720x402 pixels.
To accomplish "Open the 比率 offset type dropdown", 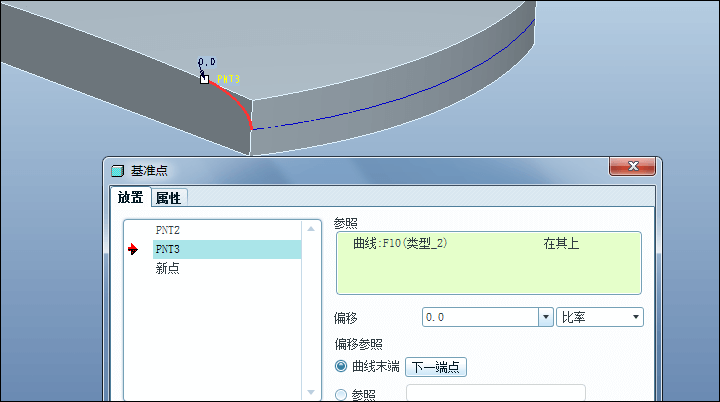I will pyautogui.click(x=600, y=317).
